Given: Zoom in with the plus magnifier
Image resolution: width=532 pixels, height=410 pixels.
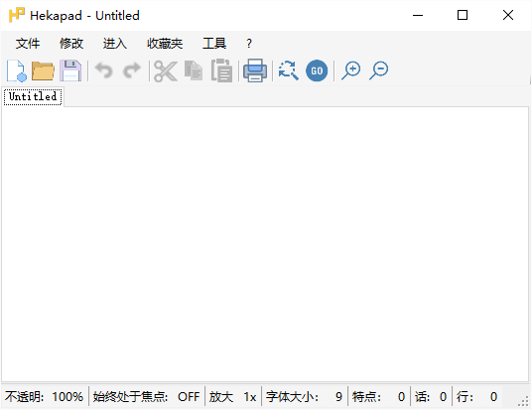Looking at the screenshot, I should [350, 70].
